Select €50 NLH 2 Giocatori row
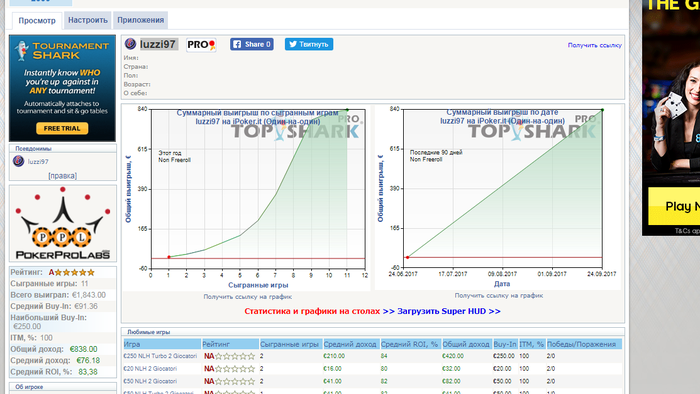This screenshot has width=700, height=394. (x=372, y=381)
